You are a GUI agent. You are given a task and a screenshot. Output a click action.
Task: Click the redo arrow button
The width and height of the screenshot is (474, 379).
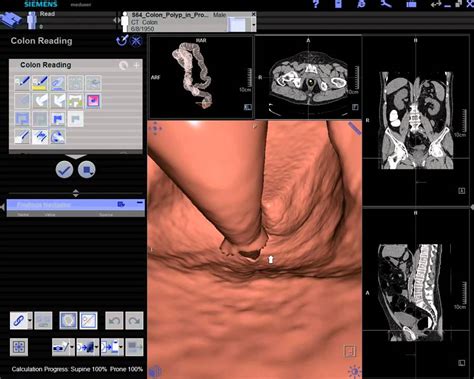coord(134,321)
